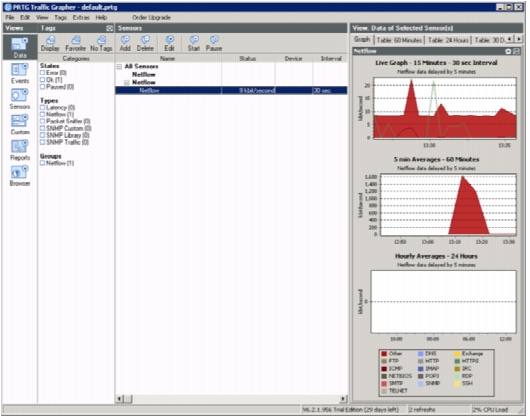This screenshot has height=420, width=530.
Task: Open the Sensors view
Action: click(x=20, y=99)
